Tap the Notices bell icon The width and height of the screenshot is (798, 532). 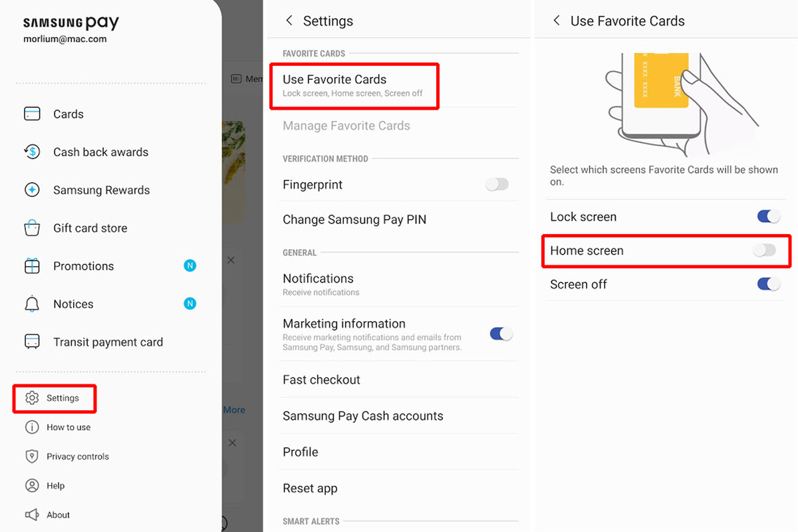[32, 304]
